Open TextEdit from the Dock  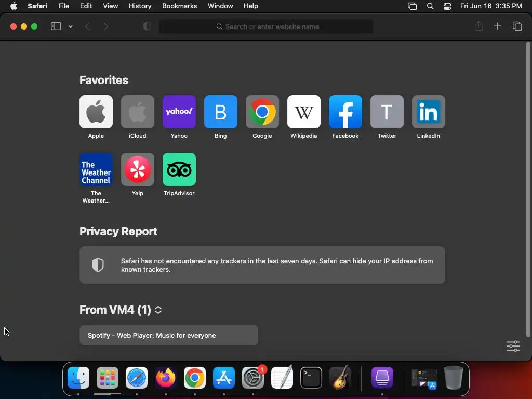tap(282, 378)
